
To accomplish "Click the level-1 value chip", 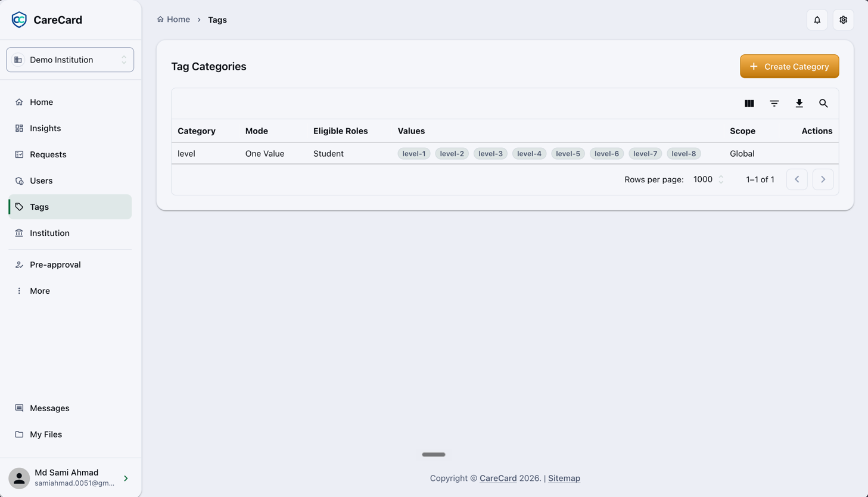I will pyautogui.click(x=414, y=154).
